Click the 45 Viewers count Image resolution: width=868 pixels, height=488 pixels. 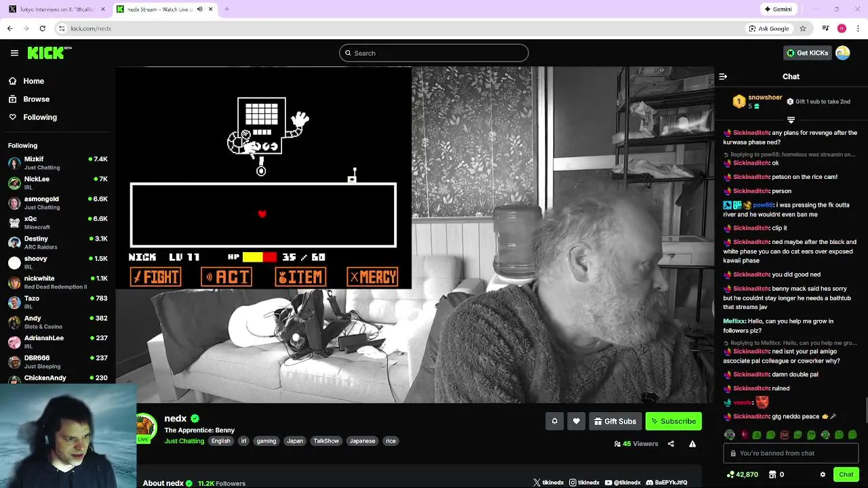pos(636,444)
